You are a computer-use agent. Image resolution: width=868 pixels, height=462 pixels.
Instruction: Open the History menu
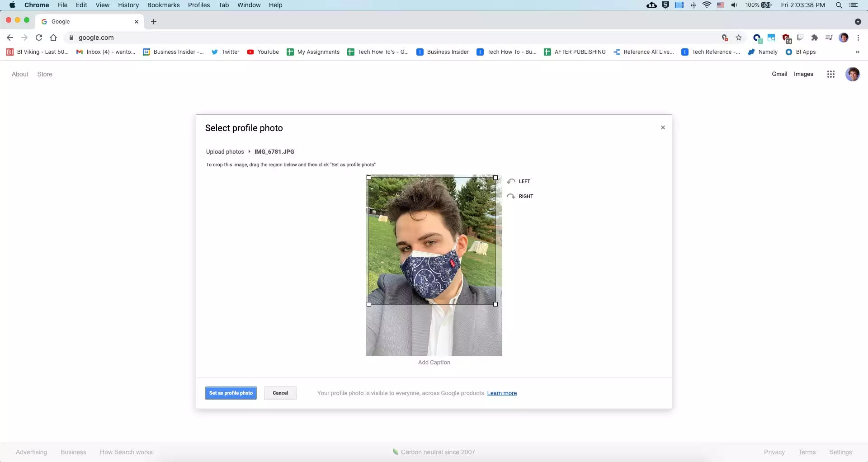tap(128, 5)
